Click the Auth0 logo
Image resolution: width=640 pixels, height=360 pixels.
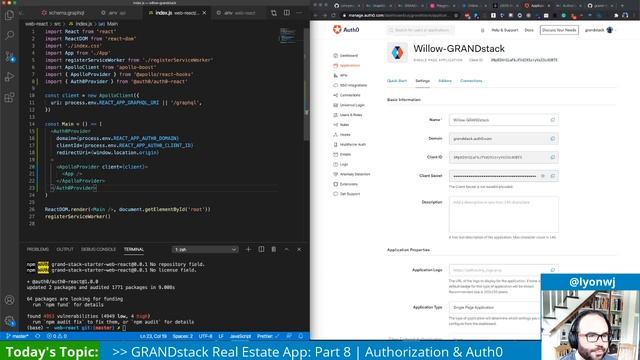pyautogui.click(x=346, y=29)
